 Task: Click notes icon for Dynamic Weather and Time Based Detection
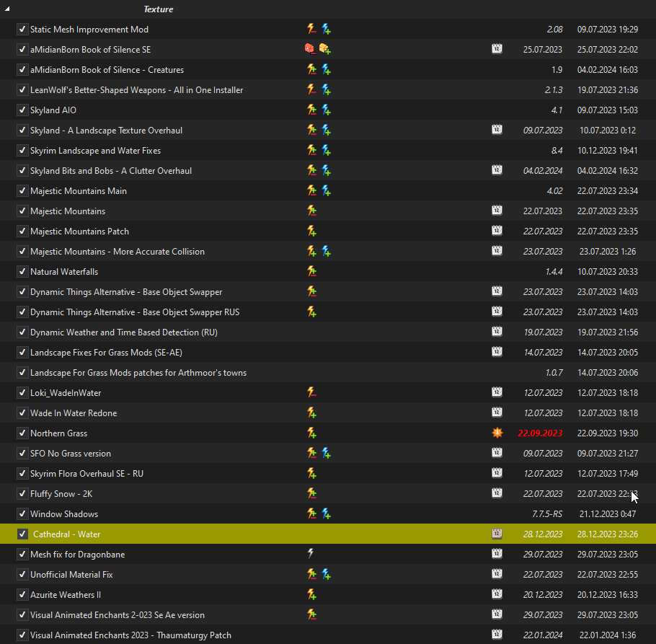pyautogui.click(x=497, y=332)
